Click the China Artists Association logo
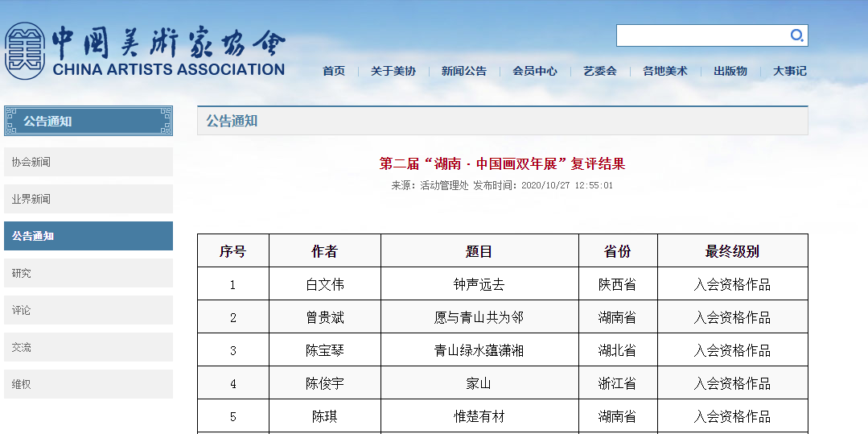868x434 pixels. coord(145,50)
